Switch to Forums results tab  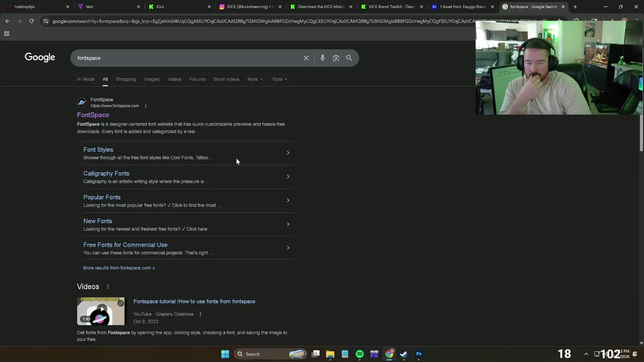click(197, 79)
